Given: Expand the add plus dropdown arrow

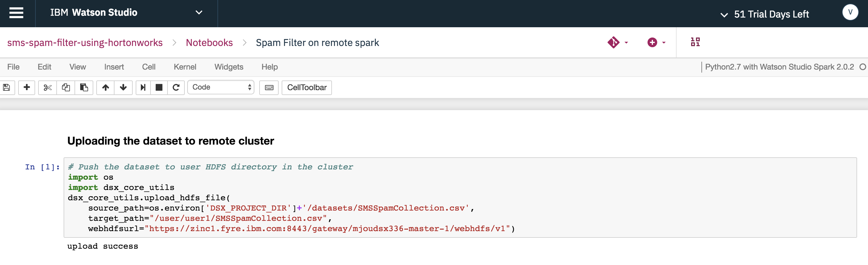Looking at the screenshot, I should pyautogui.click(x=664, y=43).
